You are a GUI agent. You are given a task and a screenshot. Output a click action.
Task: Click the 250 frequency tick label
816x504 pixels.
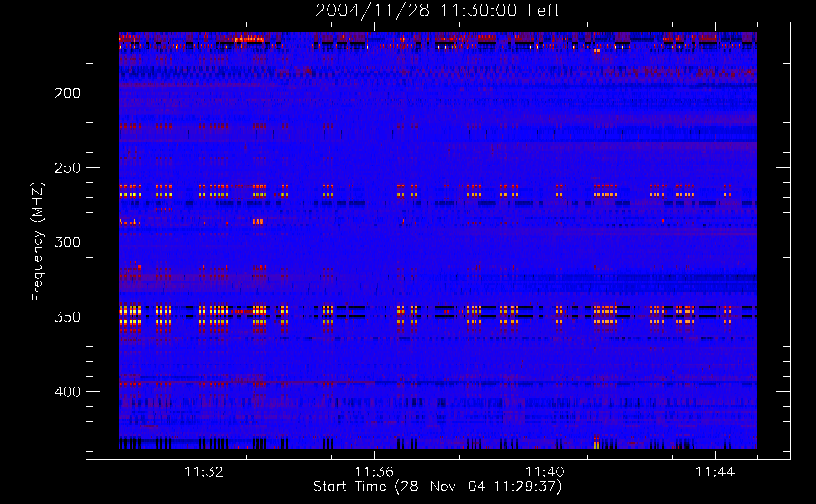(68, 168)
